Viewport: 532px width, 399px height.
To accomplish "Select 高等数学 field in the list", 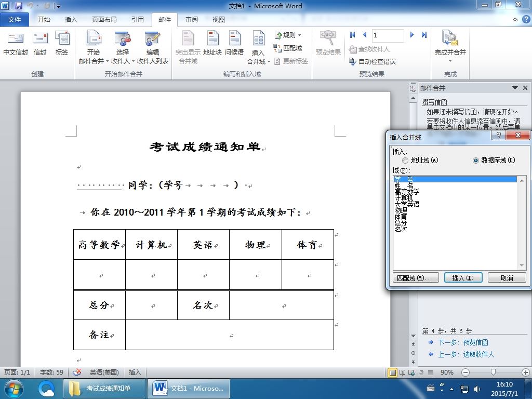I will tap(455, 192).
